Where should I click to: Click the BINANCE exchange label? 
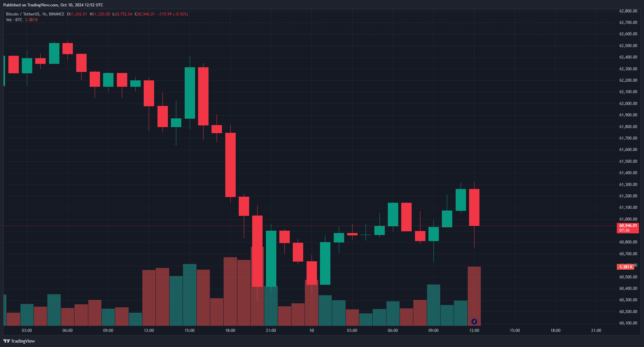[56, 14]
